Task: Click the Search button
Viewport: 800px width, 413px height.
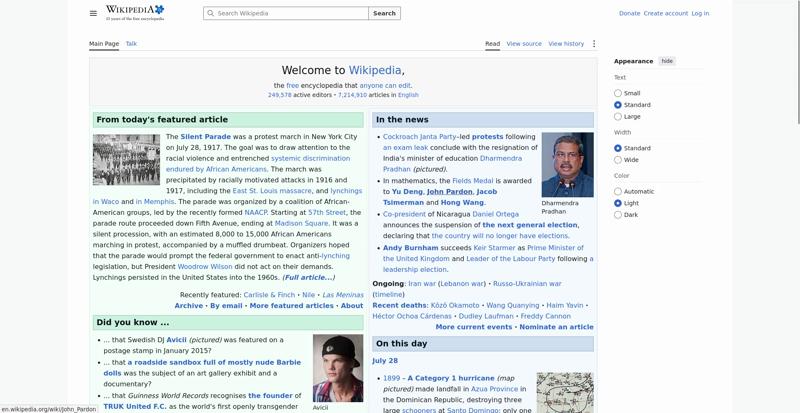Action: coord(384,13)
